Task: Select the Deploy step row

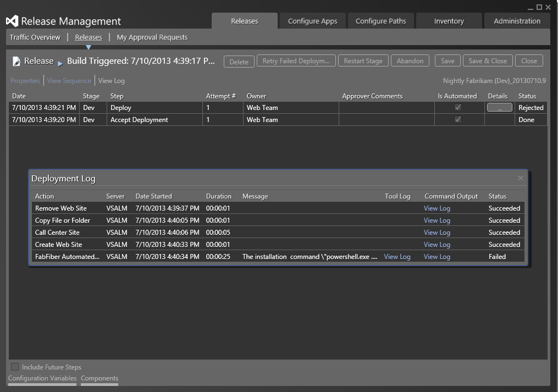Action: click(x=278, y=108)
